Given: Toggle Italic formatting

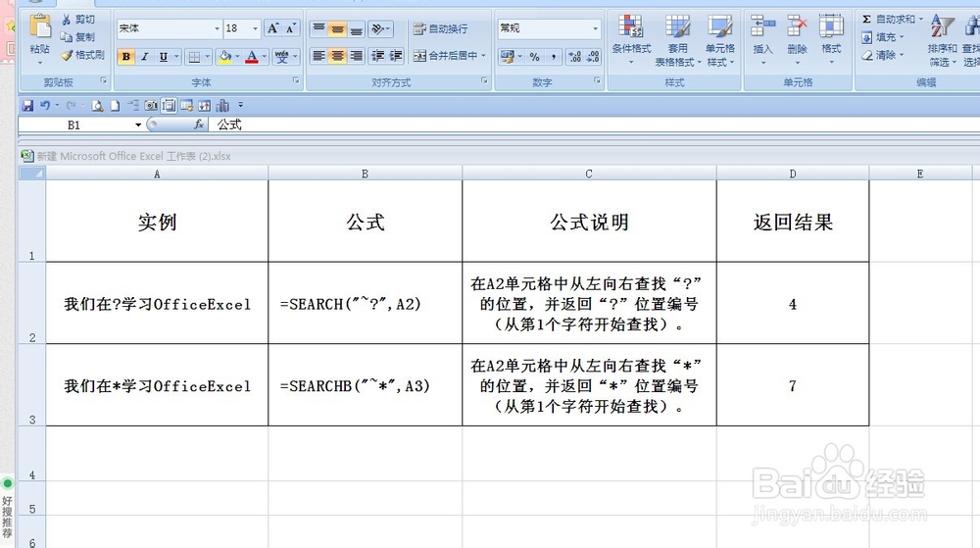Looking at the screenshot, I should (x=144, y=56).
